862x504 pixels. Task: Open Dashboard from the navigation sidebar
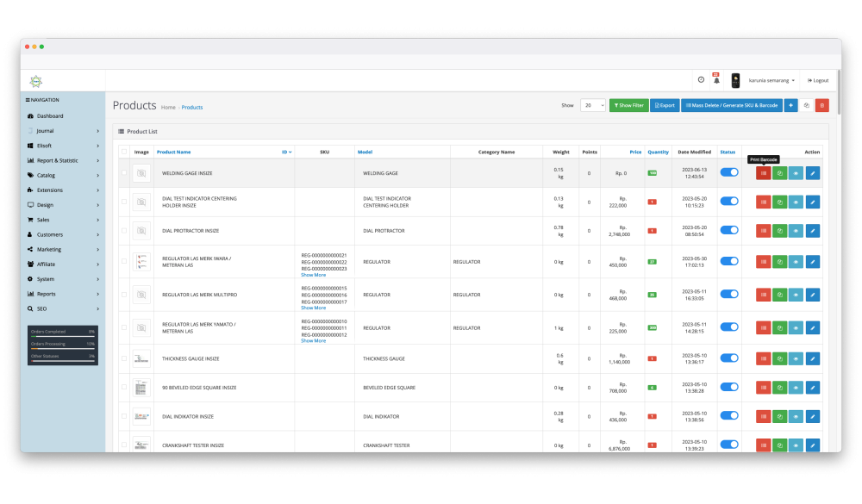[x=50, y=116]
